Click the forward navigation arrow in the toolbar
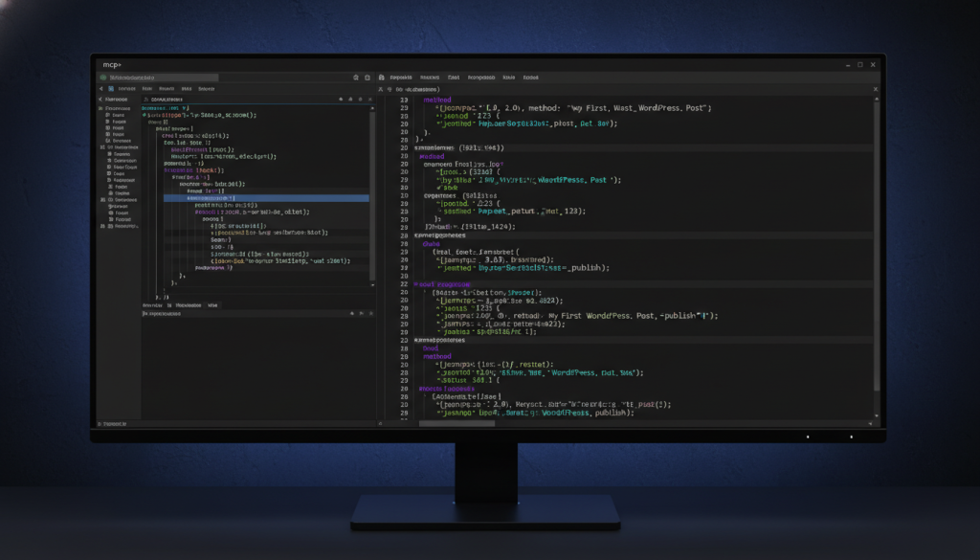This screenshot has width=980, height=560. (110, 88)
